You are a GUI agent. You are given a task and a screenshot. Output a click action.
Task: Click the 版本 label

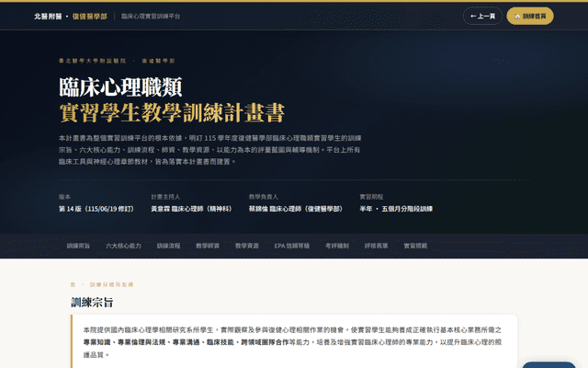(x=64, y=197)
